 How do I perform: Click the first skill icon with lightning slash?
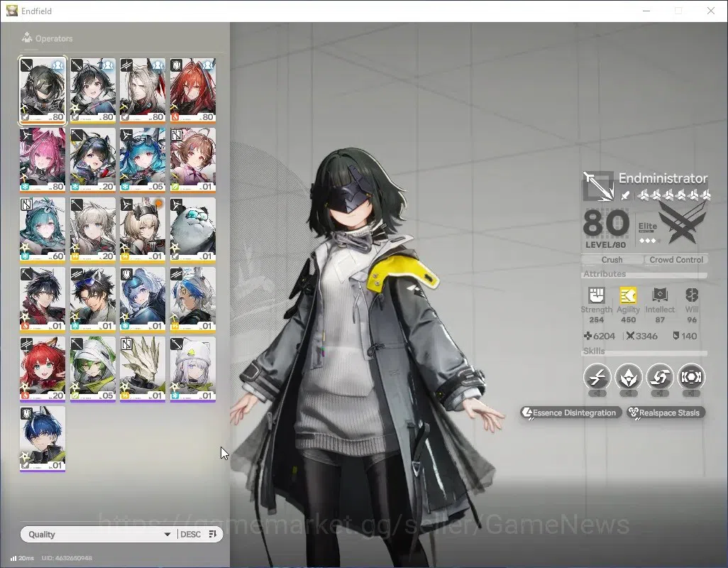tap(597, 376)
